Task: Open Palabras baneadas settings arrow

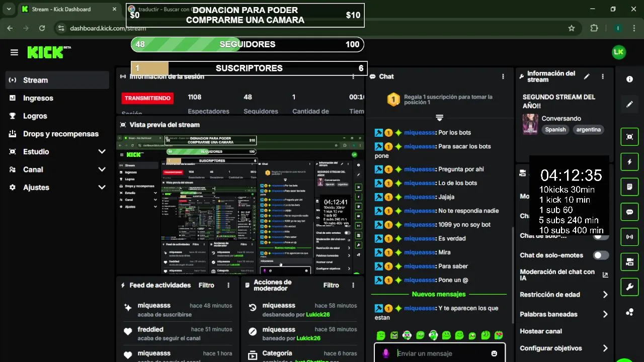Action: [605, 314]
